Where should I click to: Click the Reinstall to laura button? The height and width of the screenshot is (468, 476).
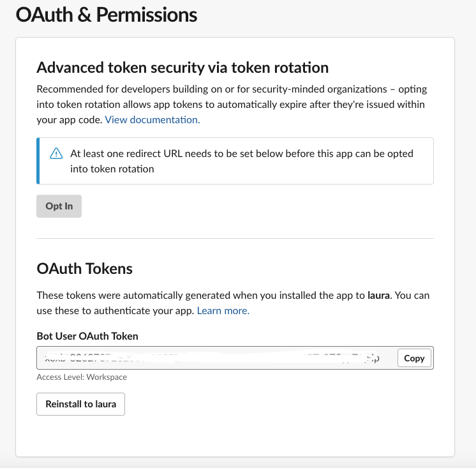80,404
